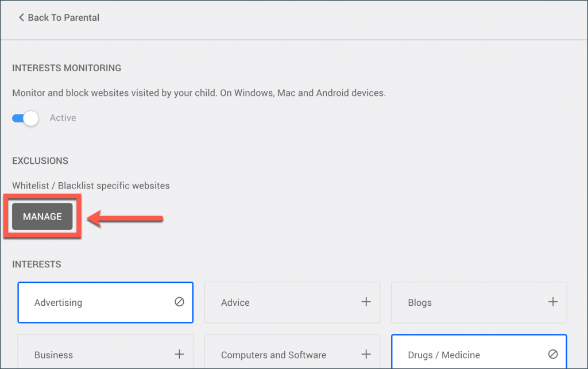This screenshot has width=588, height=369.
Task: Click the EXCLUSIONS heading
Action: coord(40,161)
